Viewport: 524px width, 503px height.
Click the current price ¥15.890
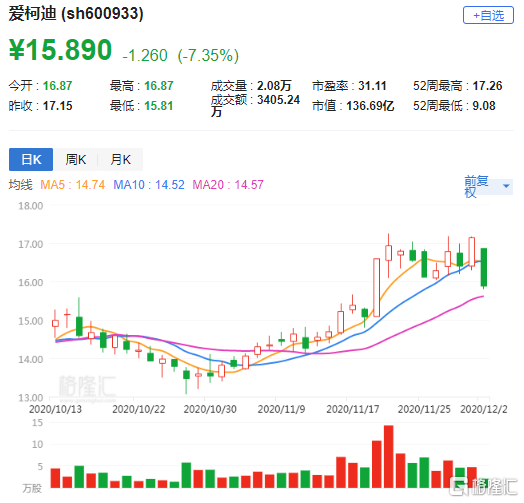[60, 50]
